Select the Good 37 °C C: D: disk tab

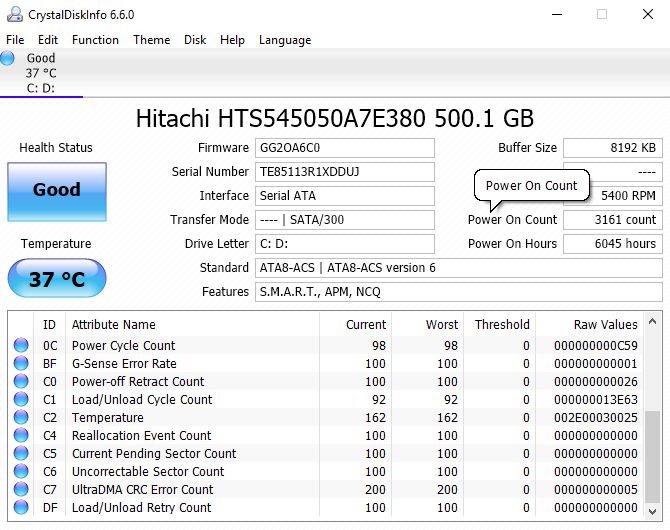(41, 73)
